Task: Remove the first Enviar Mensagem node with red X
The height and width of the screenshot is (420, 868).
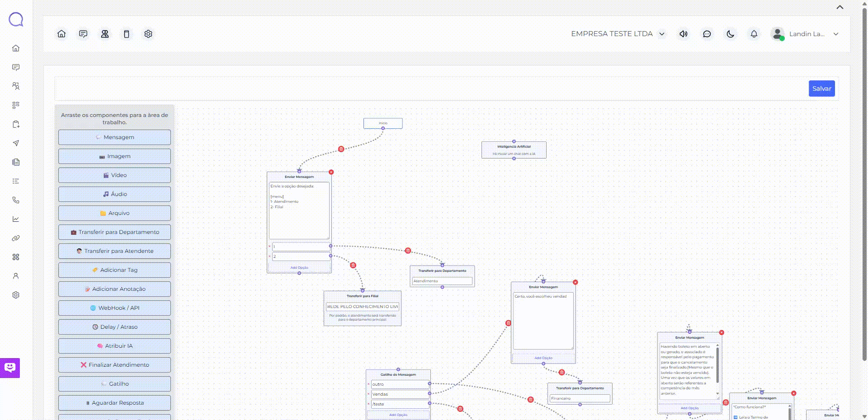Action: click(331, 172)
